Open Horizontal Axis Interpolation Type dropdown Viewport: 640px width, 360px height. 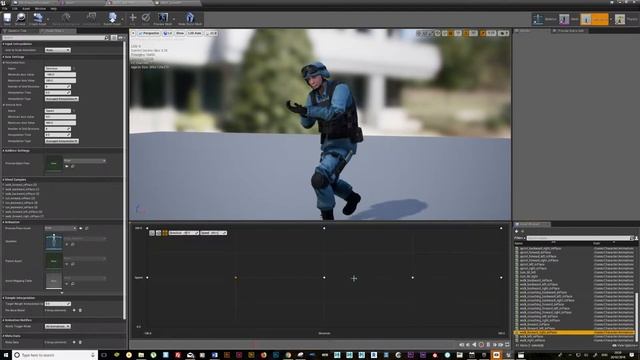point(62,99)
